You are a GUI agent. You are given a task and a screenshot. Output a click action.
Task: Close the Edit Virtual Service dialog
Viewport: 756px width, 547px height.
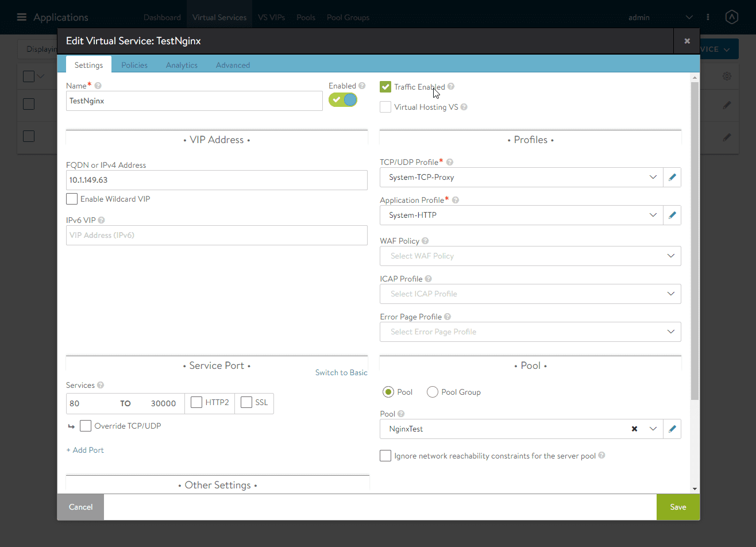pyautogui.click(x=686, y=41)
